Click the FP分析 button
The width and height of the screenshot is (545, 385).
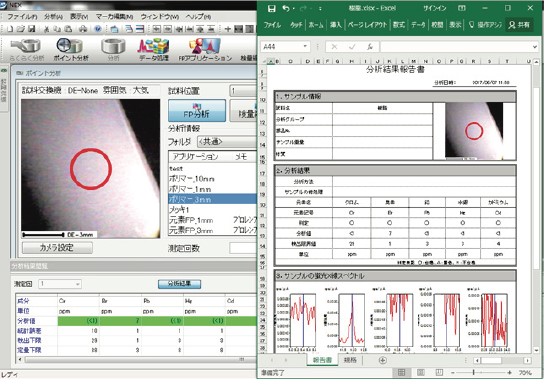(x=197, y=110)
